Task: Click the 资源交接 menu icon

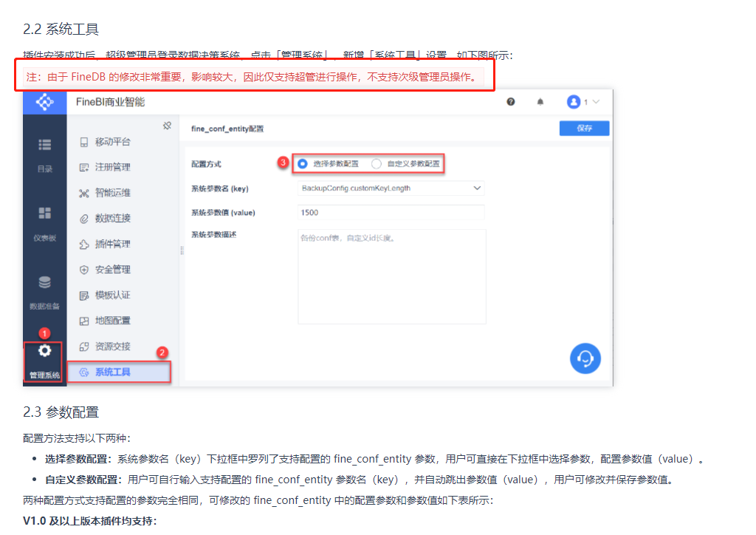Action: tap(84, 347)
